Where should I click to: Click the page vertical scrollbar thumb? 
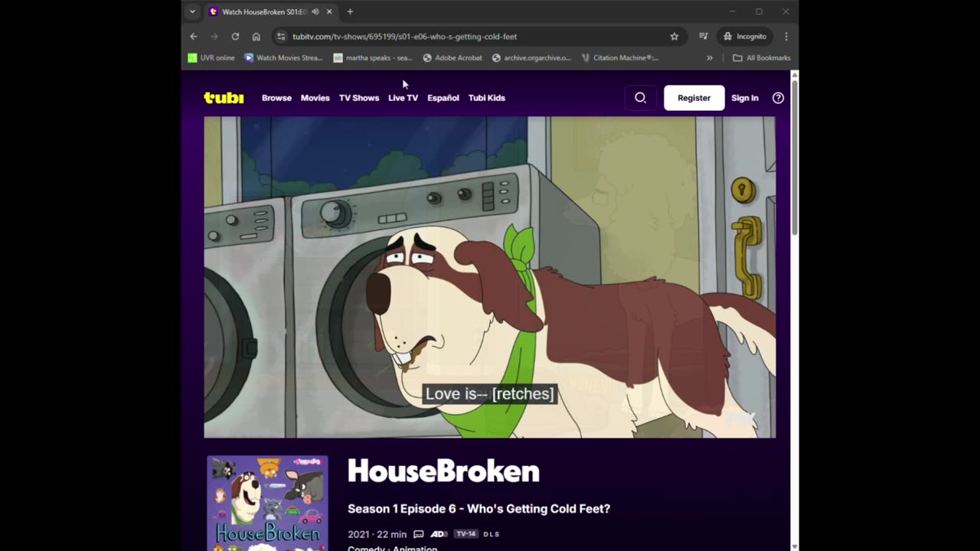795,157
